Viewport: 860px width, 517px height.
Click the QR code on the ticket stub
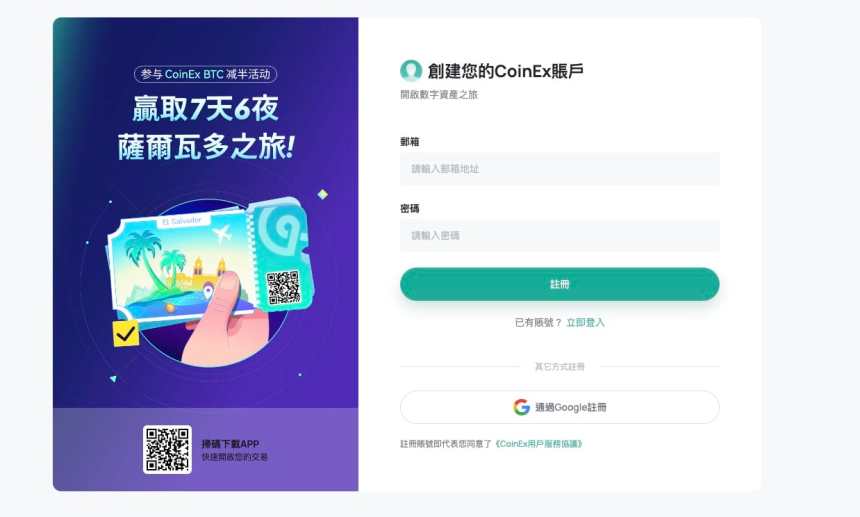point(283,287)
